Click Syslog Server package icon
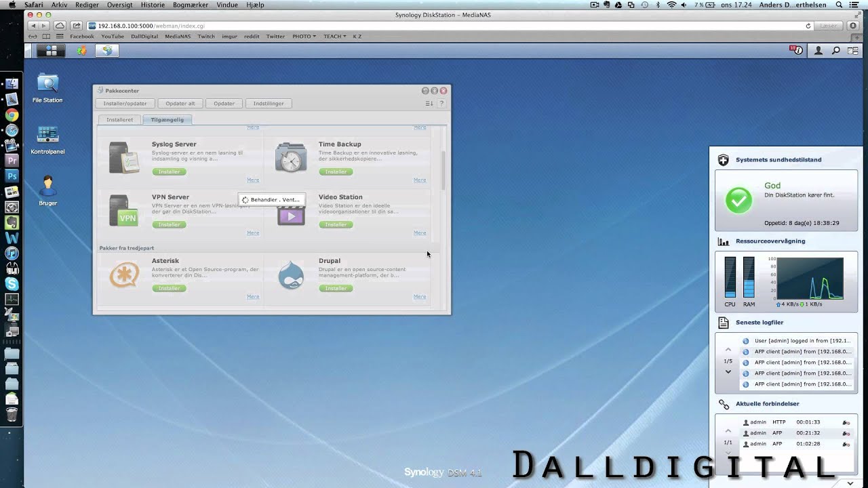 click(124, 157)
